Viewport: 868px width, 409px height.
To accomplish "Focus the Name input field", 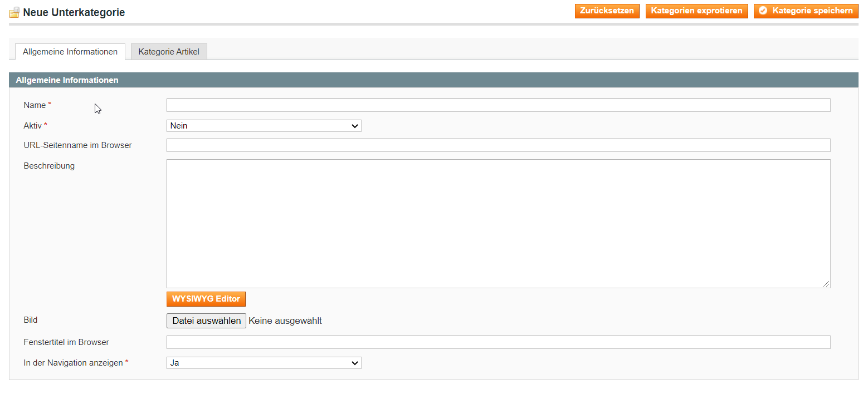I will pyautogui.click(x=498, y=105).
